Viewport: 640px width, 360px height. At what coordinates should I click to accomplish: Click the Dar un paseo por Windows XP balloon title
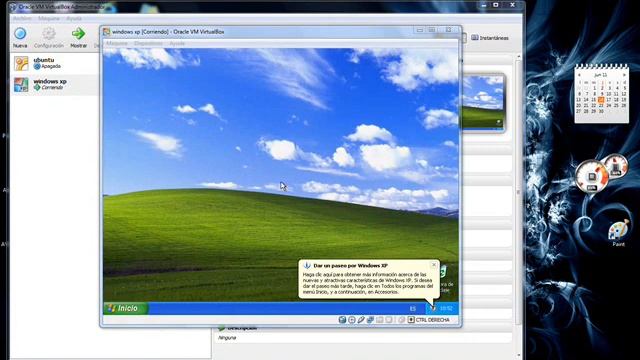(351, 265)
